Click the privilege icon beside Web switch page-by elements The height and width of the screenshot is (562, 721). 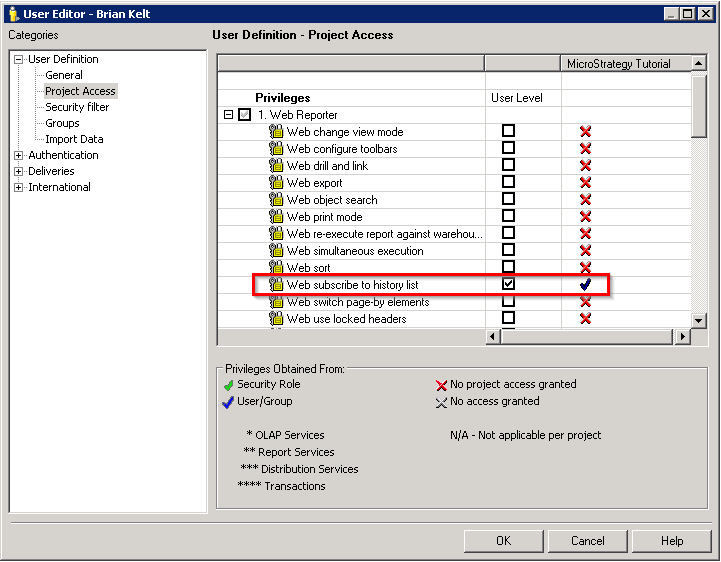click(276, 302)
